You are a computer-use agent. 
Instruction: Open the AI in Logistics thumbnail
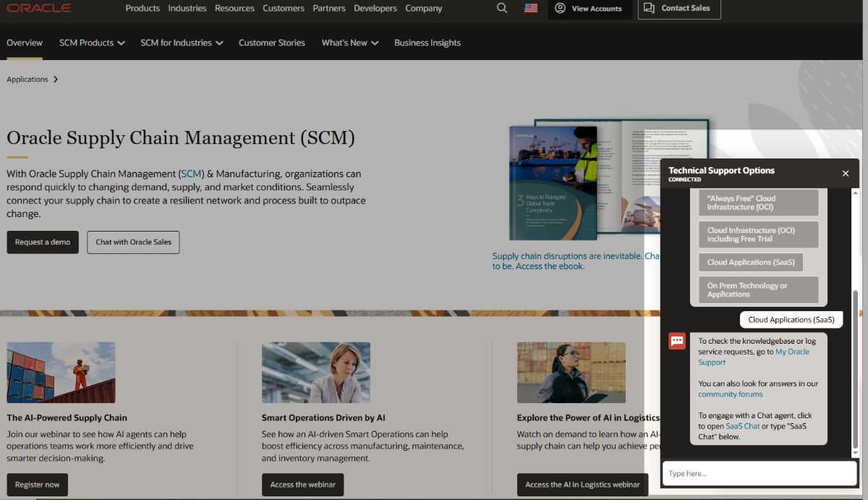coord(571,373)
